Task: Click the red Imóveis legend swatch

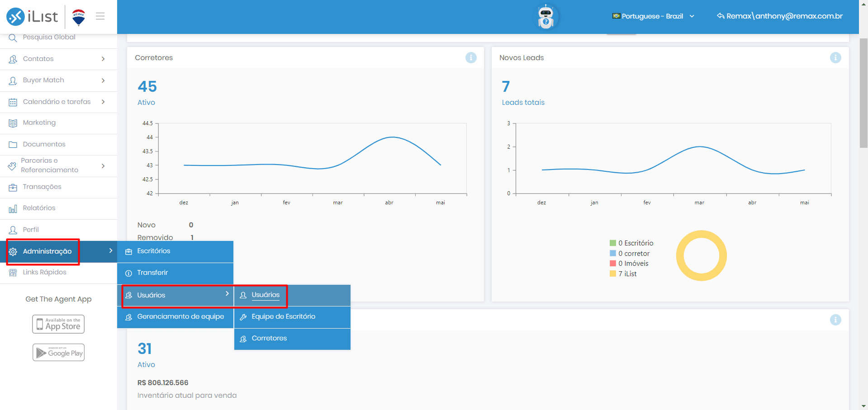Action: 613,264
